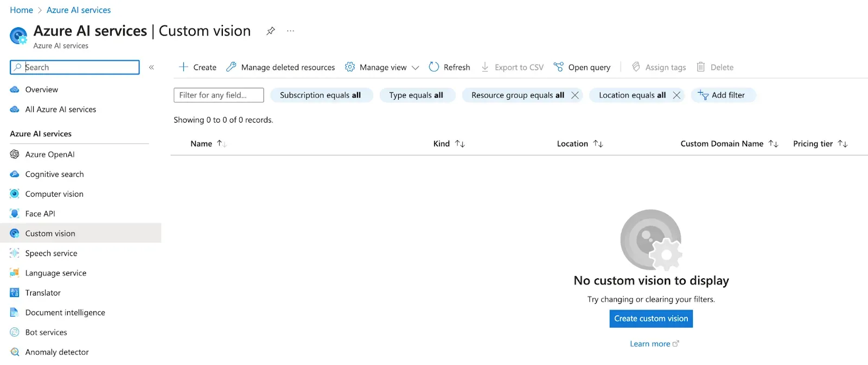Pin the Custom vision page
The width and height of the screenshot is (868, 365).
tap(270, 31)
